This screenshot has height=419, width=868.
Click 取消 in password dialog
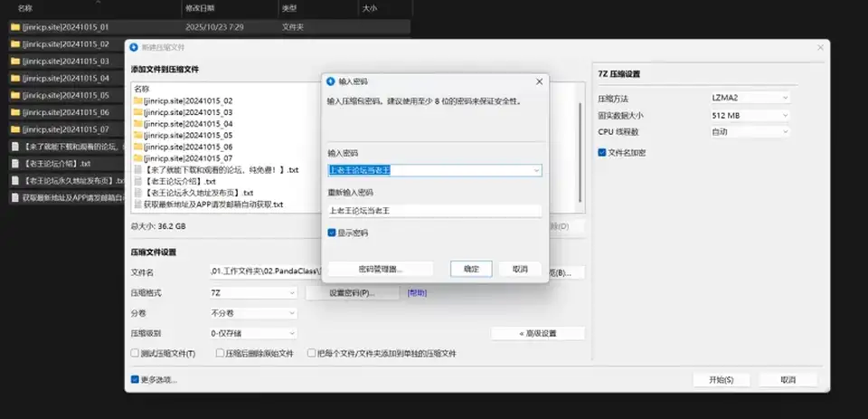[x=520, y=269]
